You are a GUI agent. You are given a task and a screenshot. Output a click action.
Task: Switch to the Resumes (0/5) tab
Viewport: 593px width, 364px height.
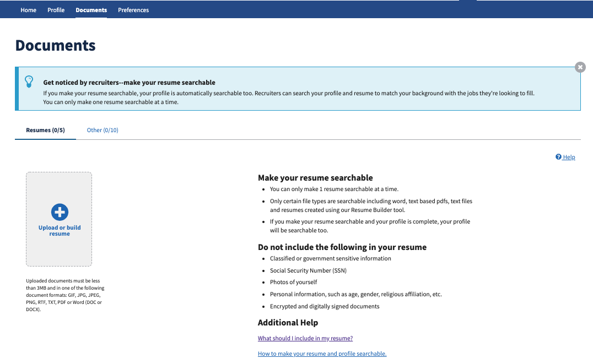[45, 130]
